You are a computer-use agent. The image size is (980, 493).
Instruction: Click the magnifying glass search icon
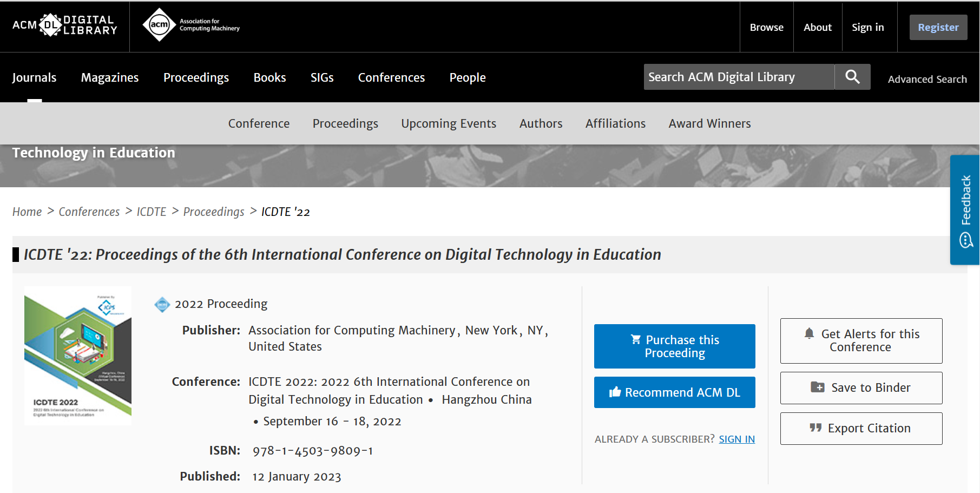point(852,77)
